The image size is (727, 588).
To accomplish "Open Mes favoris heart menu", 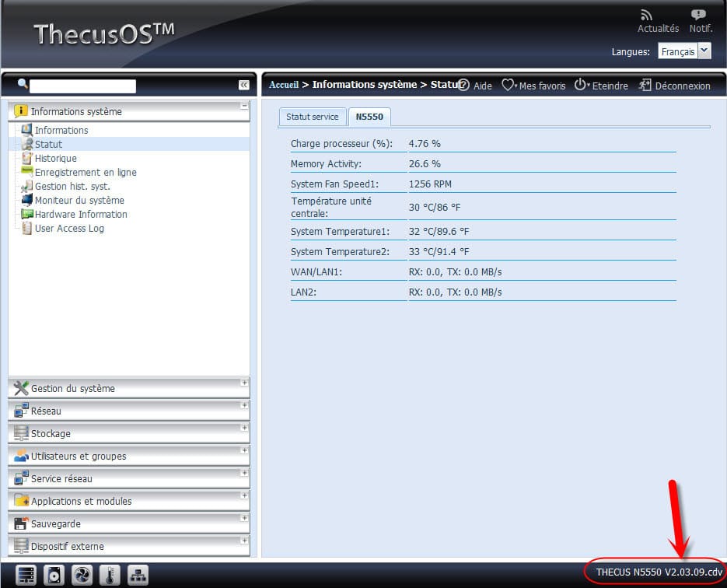I will click(x=509, y=86).
